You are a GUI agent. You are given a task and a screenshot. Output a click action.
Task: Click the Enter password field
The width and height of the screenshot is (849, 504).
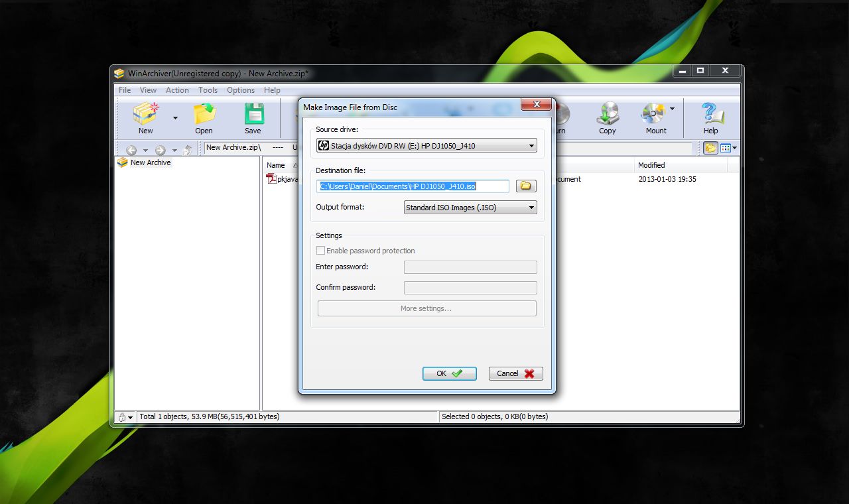[470, 267]
